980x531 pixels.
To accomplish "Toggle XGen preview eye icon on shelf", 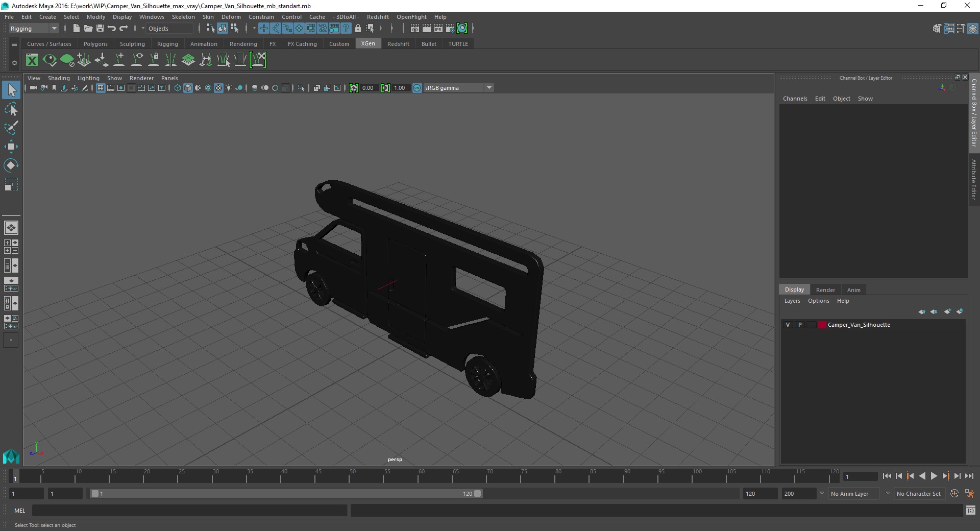I will coord(50,60).
